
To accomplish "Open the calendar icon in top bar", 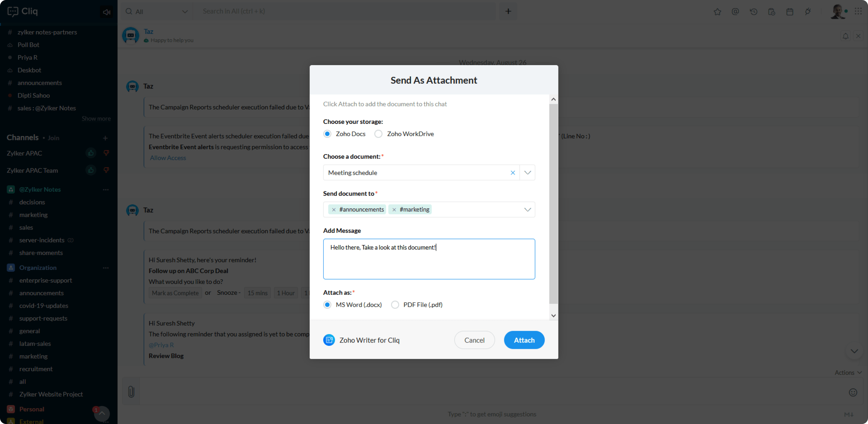I will pos(790,12).
